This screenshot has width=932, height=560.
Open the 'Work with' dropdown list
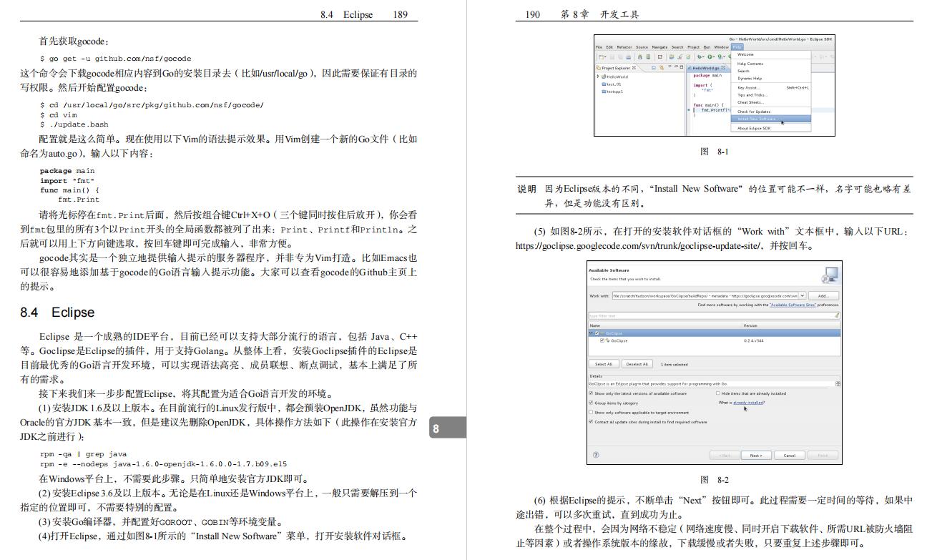tap(803, 295)
